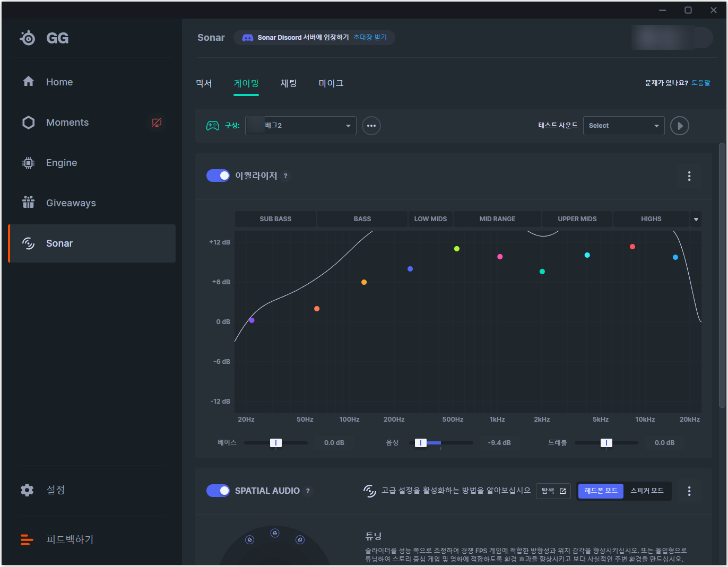Click the Spatial Audio help question mark
The width and height of the screenshot is (728, 567).
point(308,491)
